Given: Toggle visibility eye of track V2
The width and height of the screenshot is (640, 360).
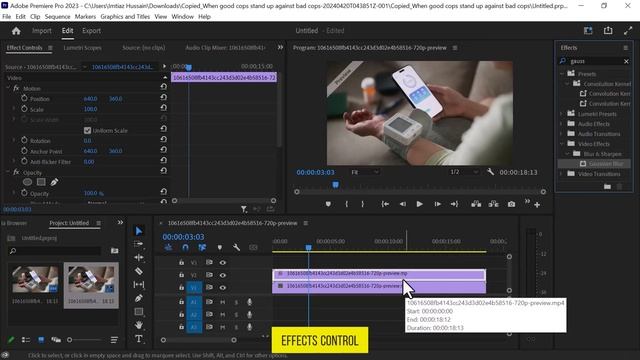Looking at the screenshot, I should [222, 275].
